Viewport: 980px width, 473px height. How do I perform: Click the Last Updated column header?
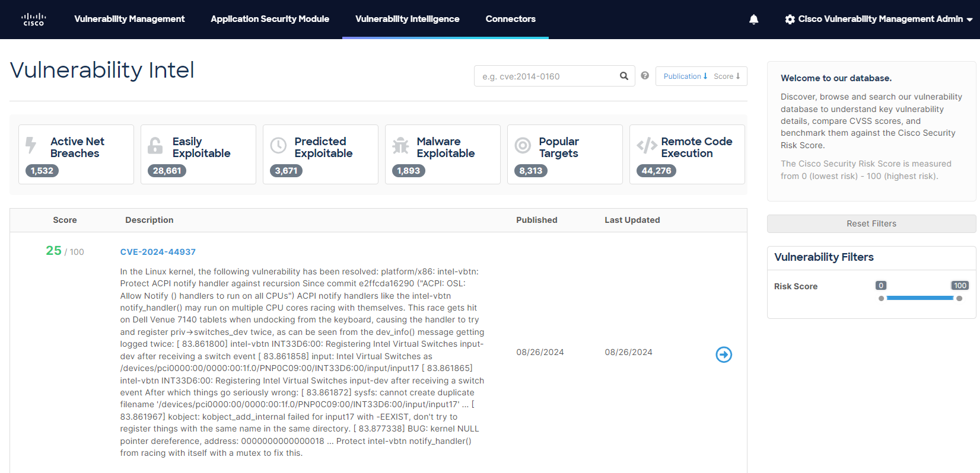pos(632,220)
